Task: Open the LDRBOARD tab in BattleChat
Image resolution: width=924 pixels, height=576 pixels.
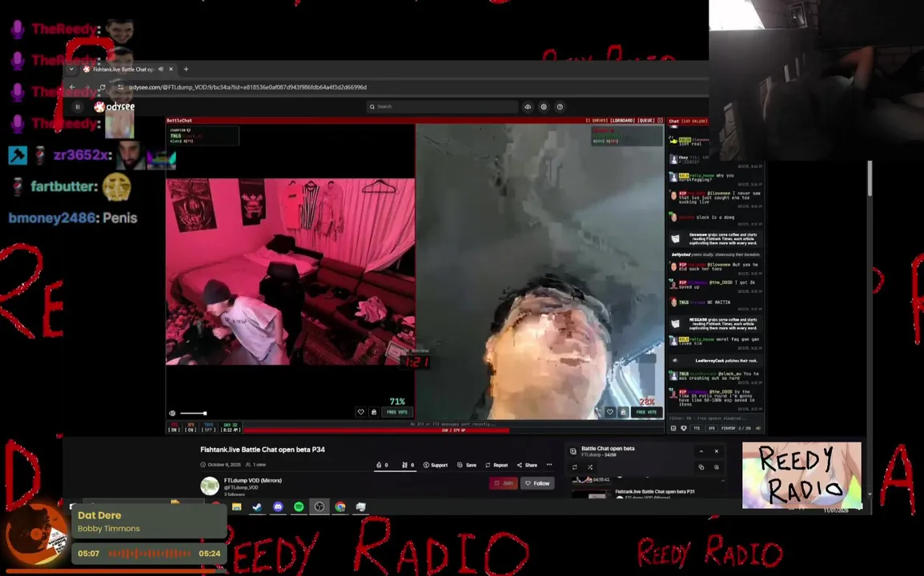Action: point(622,120)
